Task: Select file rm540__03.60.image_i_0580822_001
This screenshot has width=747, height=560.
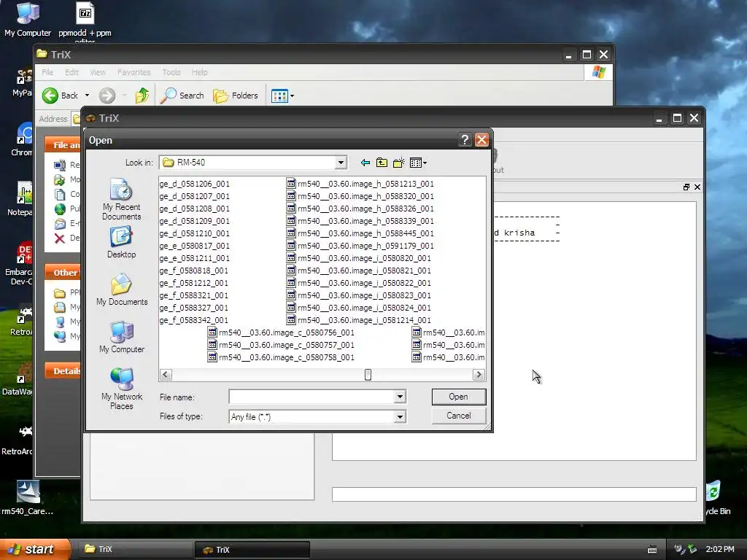Action: pyautogui.click(x=359, y=282)
